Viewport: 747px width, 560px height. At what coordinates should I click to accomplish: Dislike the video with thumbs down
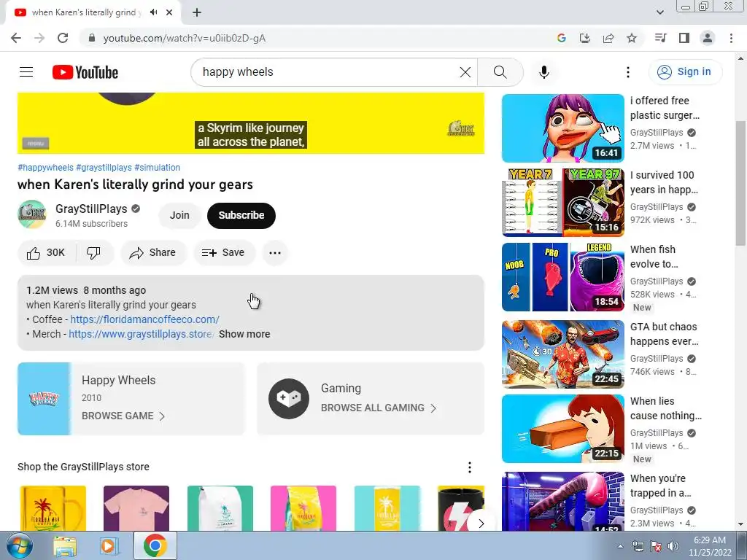pyautogui.click(x=94, y=252)
